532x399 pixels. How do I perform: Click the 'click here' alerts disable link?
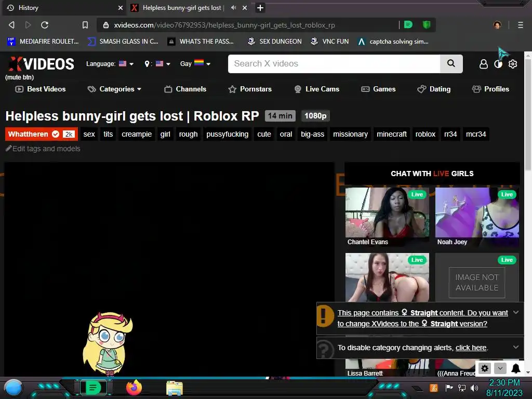tap(471, 348)
